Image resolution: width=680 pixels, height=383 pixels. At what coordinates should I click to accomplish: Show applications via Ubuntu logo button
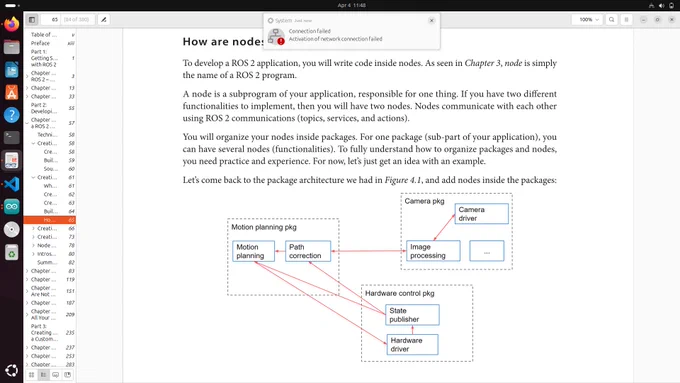pyautogui.click(x=12, y=370)
